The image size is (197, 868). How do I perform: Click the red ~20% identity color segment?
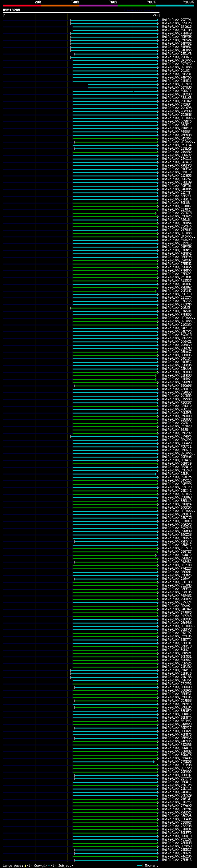tap(22, 6)
